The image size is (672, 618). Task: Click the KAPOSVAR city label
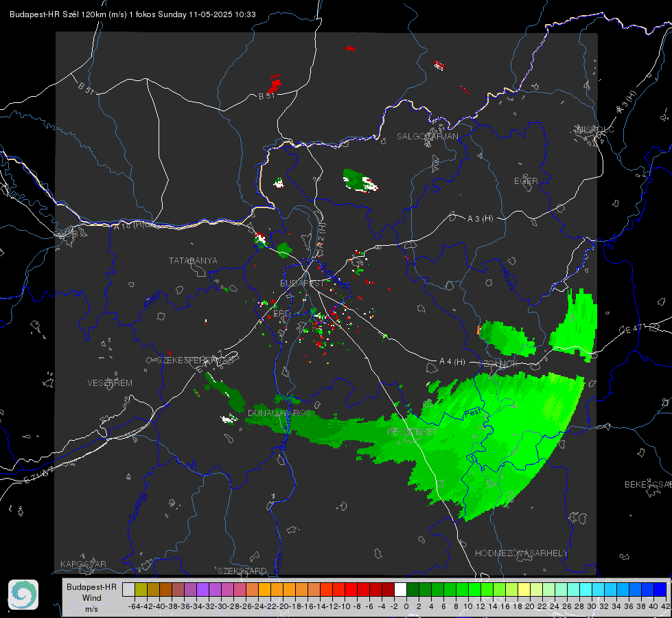click(x=83, y=564)
